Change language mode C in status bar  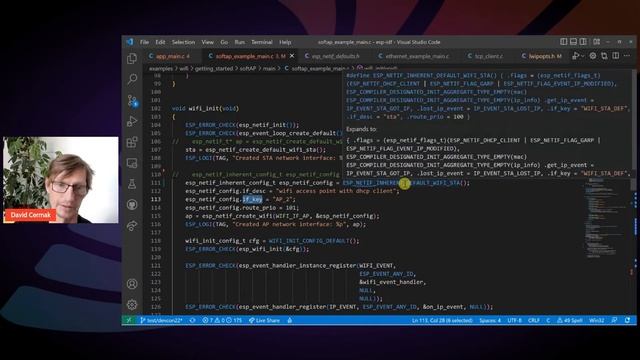[548, 320]
